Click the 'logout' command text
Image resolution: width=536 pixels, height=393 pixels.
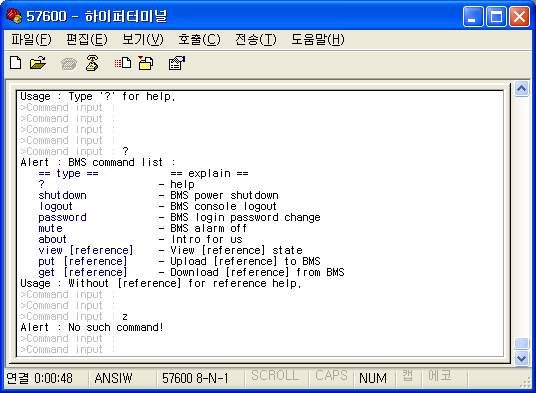tap(56, 206)
